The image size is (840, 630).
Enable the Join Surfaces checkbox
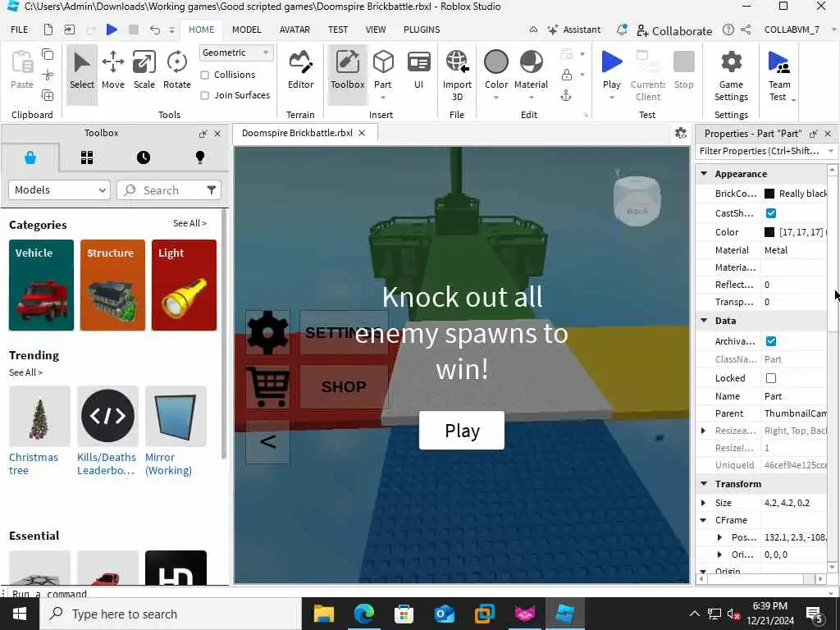(204, 95)
